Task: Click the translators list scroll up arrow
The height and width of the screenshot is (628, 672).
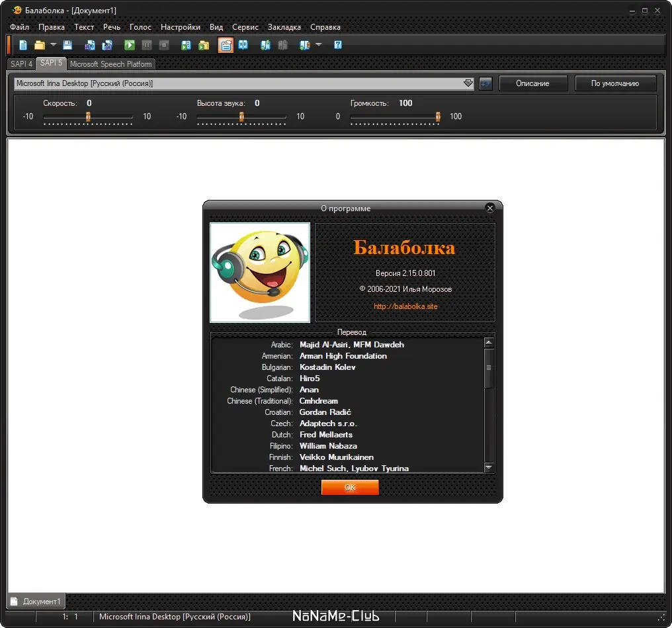Action: tap(489, 343)
